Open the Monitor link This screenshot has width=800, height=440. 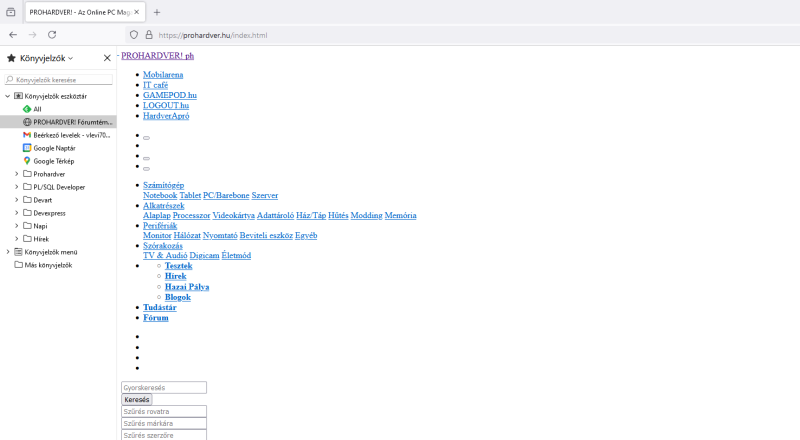click(x=157, y=235)
